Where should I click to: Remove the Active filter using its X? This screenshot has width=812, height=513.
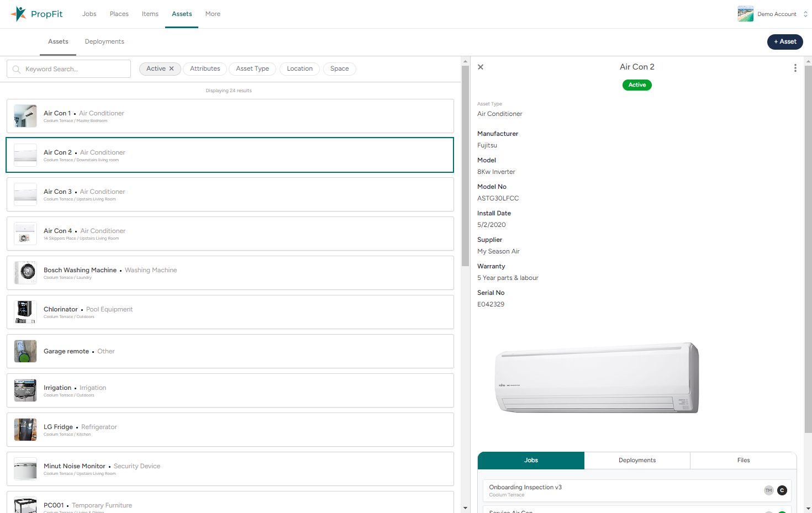172,69
